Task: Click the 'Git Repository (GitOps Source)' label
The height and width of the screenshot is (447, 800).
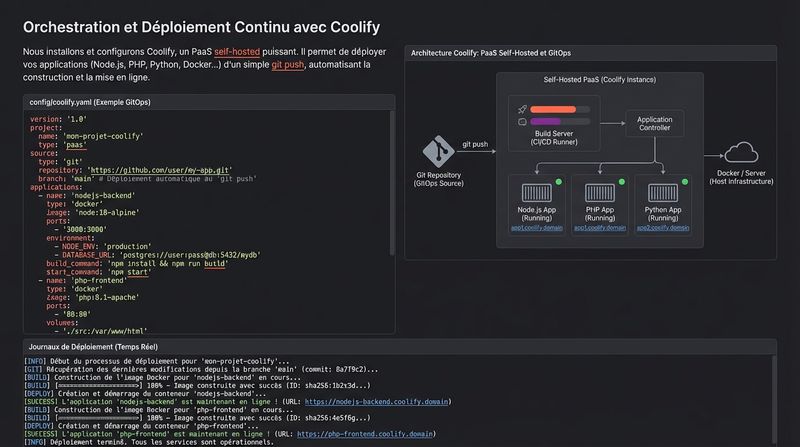Action: click(438, 179)
